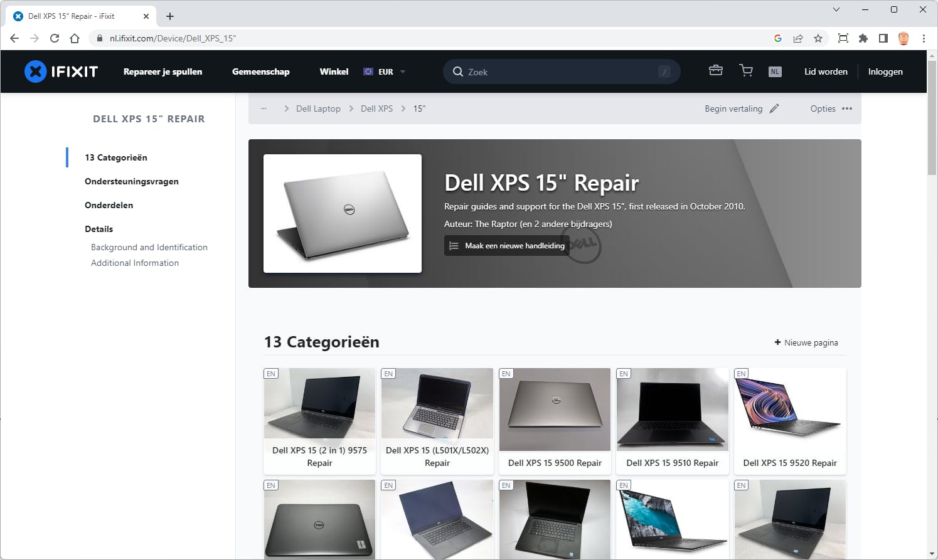Click the plus icon beside Nieuwe pagina
The width and height of the screenshot is (938, 560).
point(777,342)
